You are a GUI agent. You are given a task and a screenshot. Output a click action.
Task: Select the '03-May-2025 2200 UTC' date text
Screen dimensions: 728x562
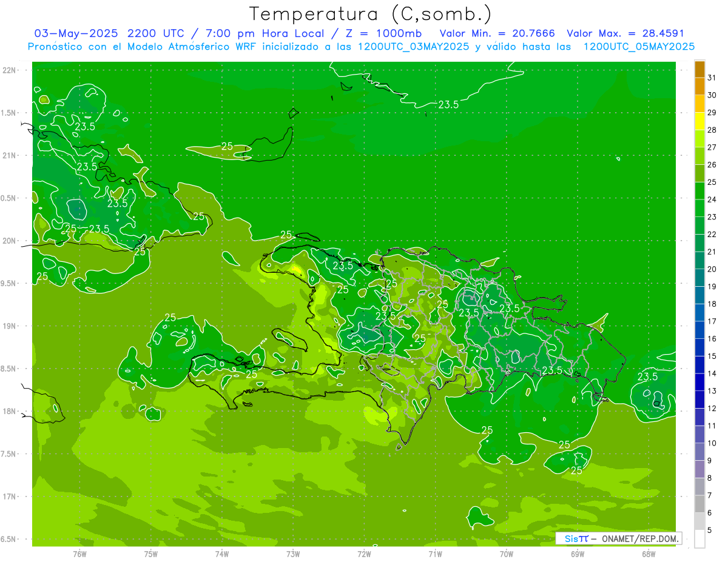[110, 33]
